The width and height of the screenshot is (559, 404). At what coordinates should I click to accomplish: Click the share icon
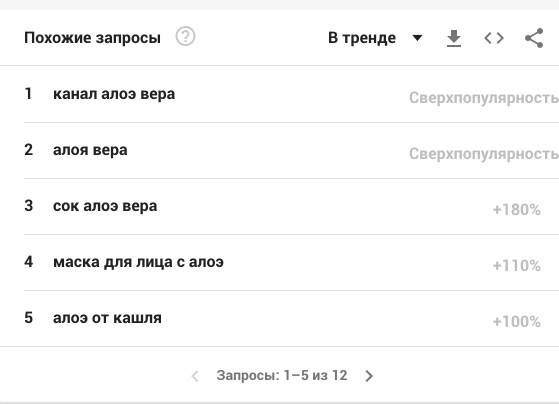pyautogui.click(x=534, y=38)
